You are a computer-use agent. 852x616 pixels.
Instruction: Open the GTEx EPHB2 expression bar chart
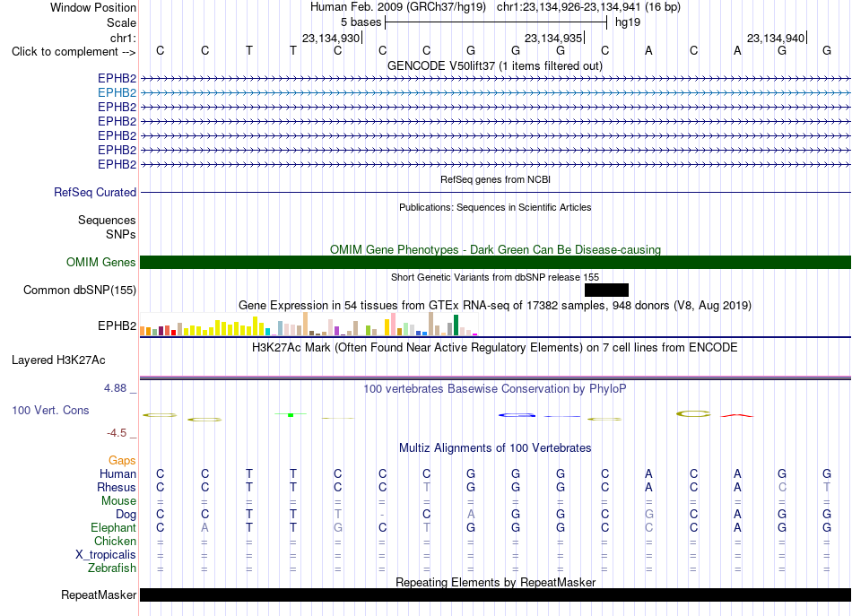click(x=309, y=324)
